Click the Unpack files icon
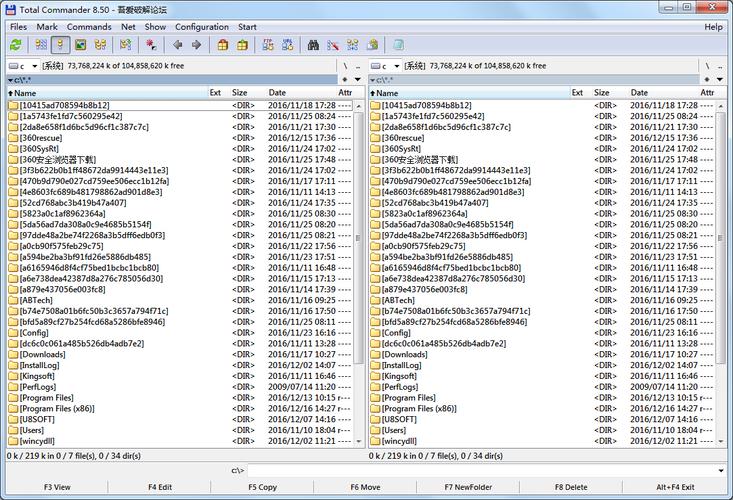This screenshot has height=500, width=733. (x=242, y=45)
